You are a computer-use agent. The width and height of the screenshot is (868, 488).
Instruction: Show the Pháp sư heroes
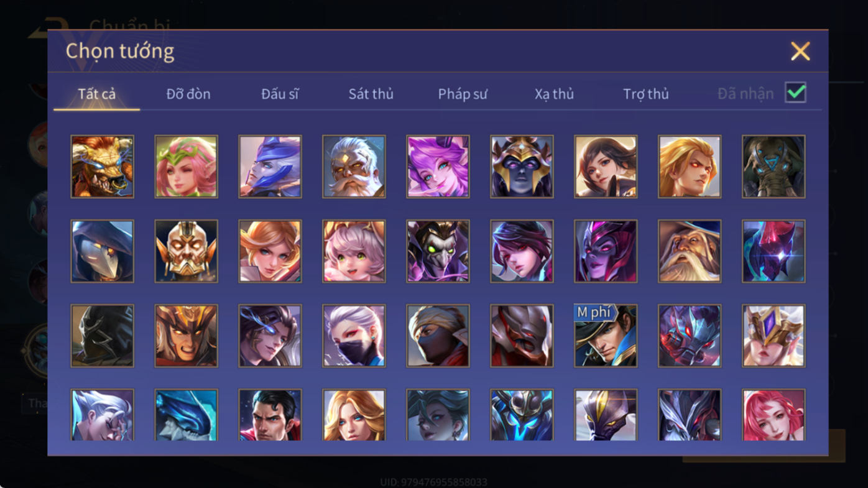tap(462, 94)
